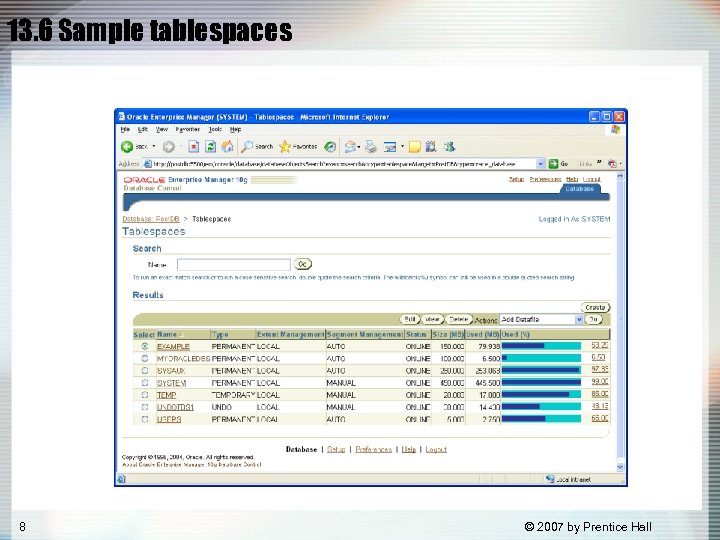The image size is (720, 540).
Task: Click the green Go arrow icon
Action: pyautogui.click(x=553, y=163)
